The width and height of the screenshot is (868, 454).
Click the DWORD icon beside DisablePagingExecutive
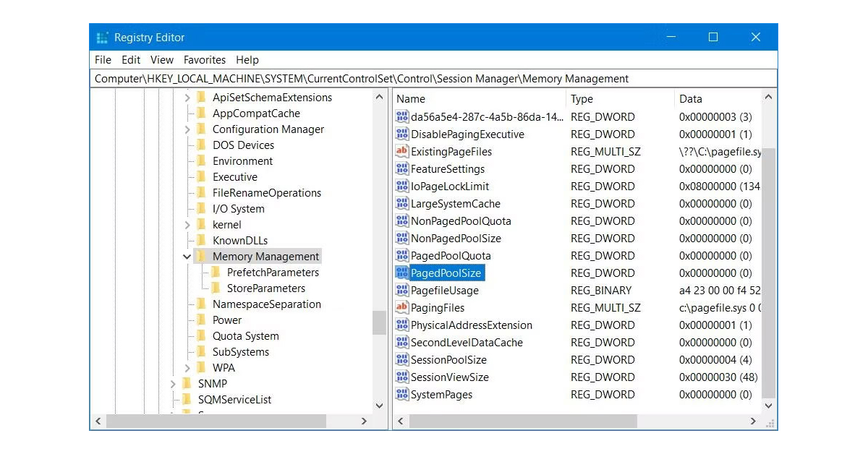click(x=403, y=134)
